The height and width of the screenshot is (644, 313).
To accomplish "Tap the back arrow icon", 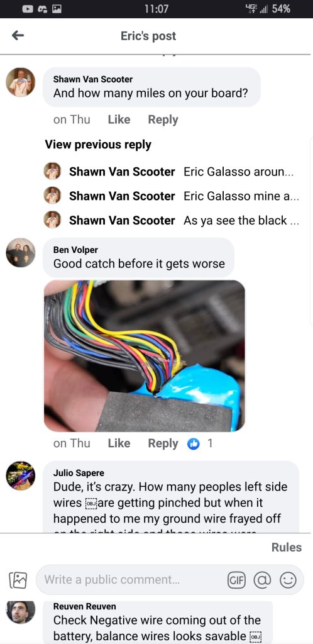I will pyautogui.click(x=18, y=36).
